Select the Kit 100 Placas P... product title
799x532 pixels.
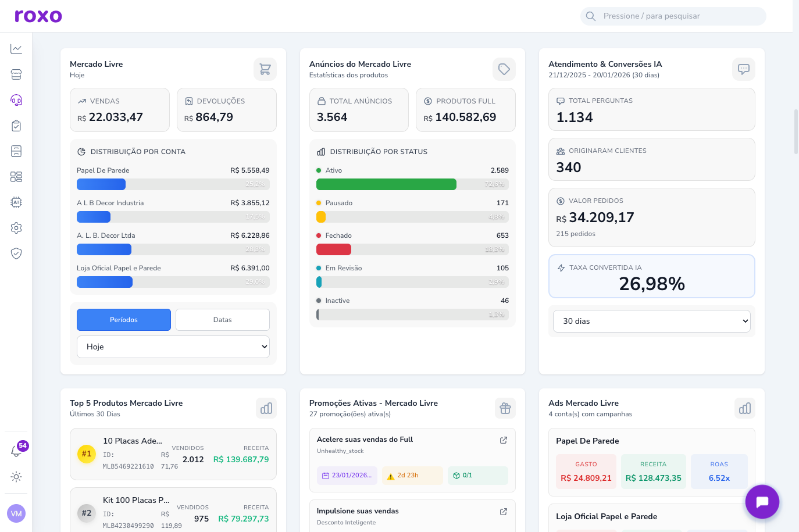point(136,500)
